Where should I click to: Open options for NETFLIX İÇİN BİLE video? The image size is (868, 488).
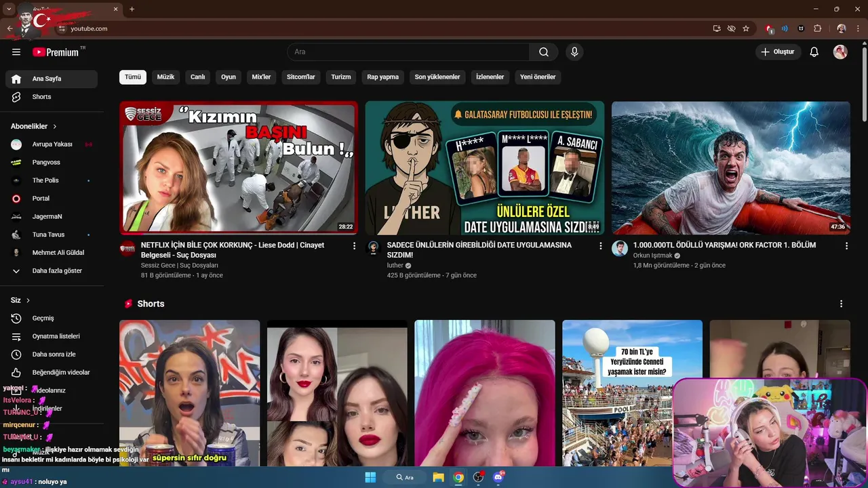pos(354,246)
